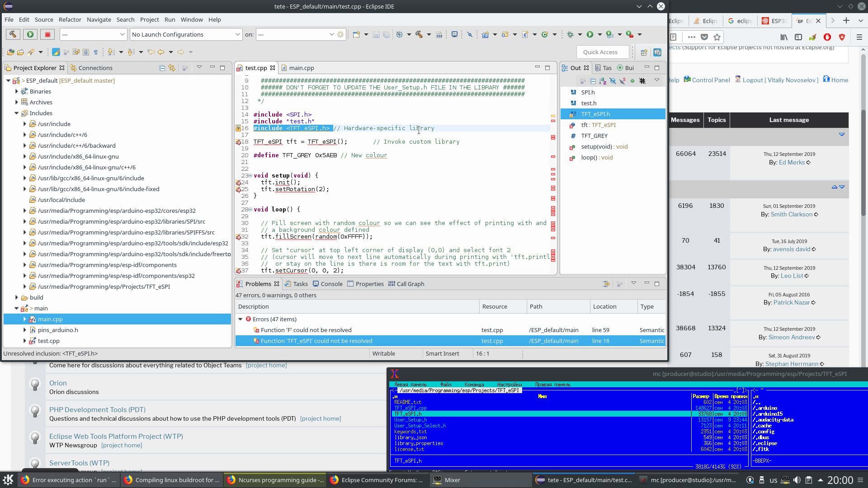868x488 pixels.
Task: Collapse All in Project Explorer
Action: coord(162,68)
